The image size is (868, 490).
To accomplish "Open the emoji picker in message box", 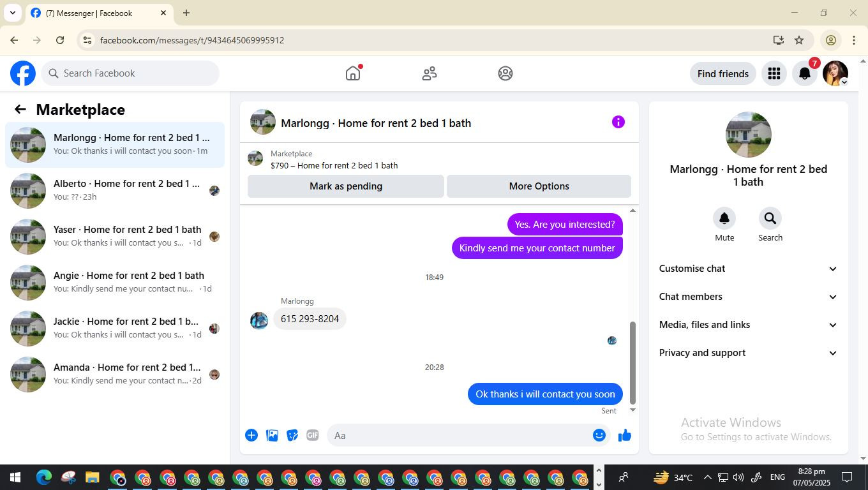I will pos(599,435).
